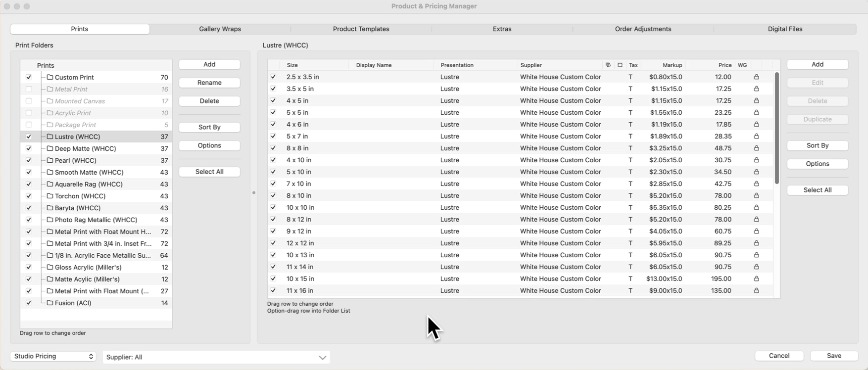Uncheck the Deep Matte (WHCC) folder
Image resolution: width=868 pixels, height=370 pixels.
(x=29, y=148)
